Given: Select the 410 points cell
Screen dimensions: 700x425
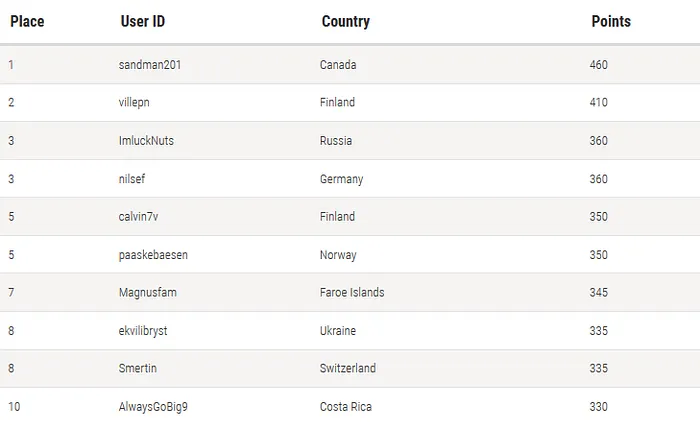Looking at the screenshot, I should [599, 103].
